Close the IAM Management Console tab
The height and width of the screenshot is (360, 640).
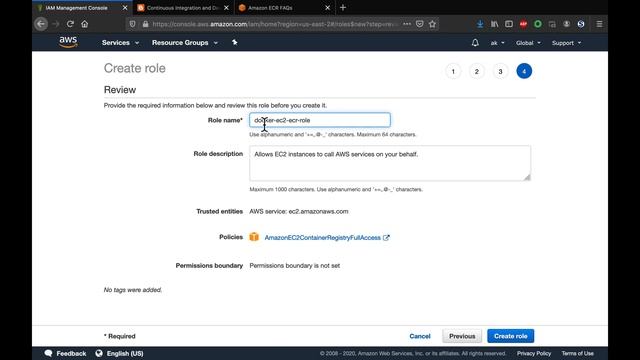[x=125, y=8]
